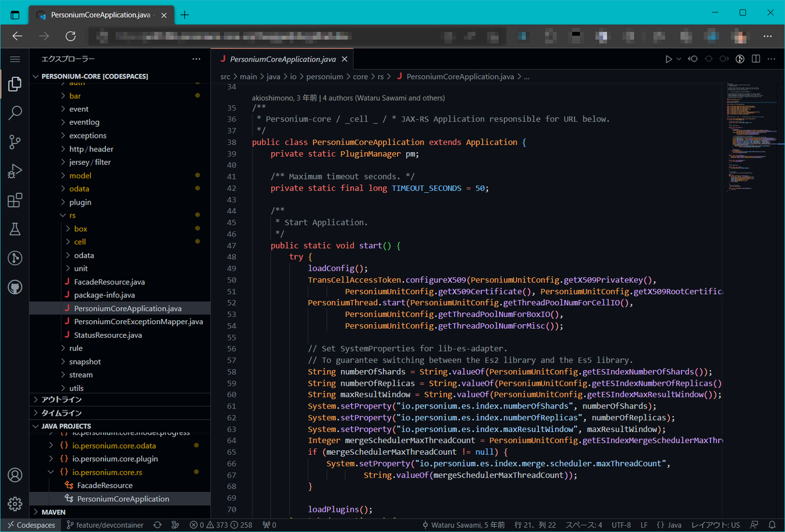Open the Explorer view in the activity bar
Screen dimensions: 785x532
point(14,84)
